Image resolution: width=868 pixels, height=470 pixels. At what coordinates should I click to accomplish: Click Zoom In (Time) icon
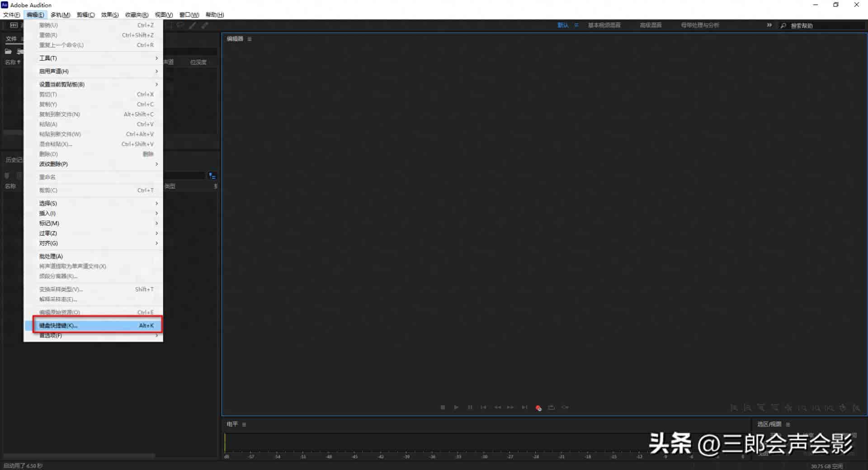(x=761, y=408)
